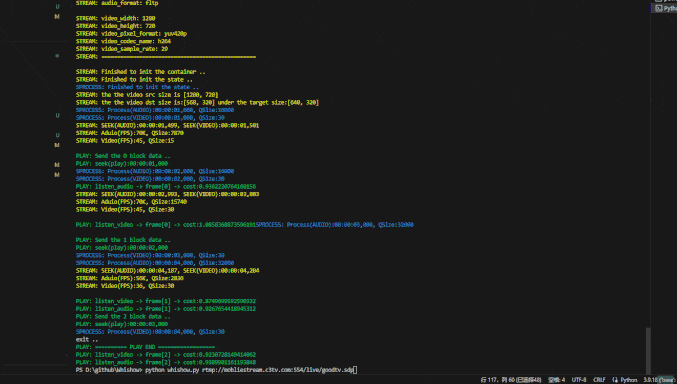
Task: Click the 'Send the 0 block data' line
Action: [123, 156]
